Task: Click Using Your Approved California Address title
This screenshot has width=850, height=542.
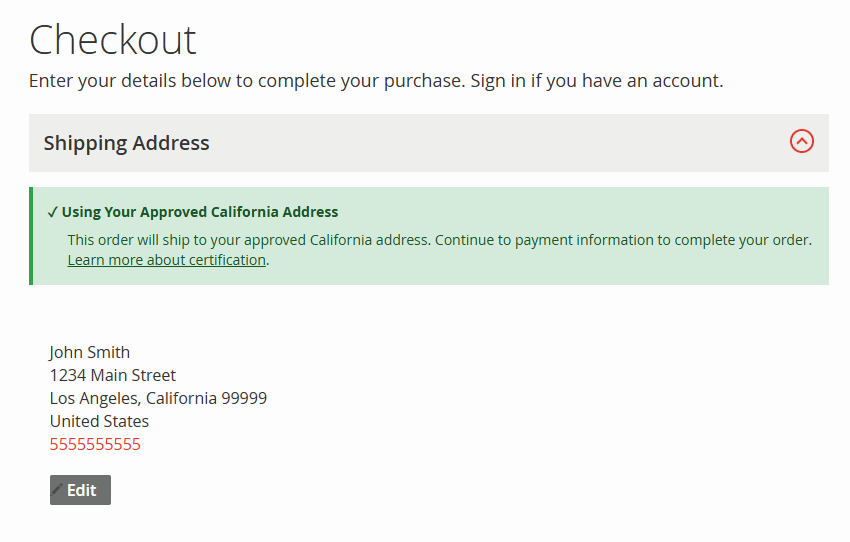Action: coord(200,212)
